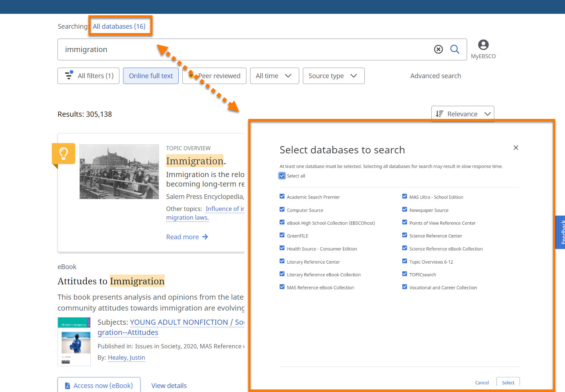Open the All time date dropdown
The width and height of the screenshot is (565, 392).
(274, 76)
